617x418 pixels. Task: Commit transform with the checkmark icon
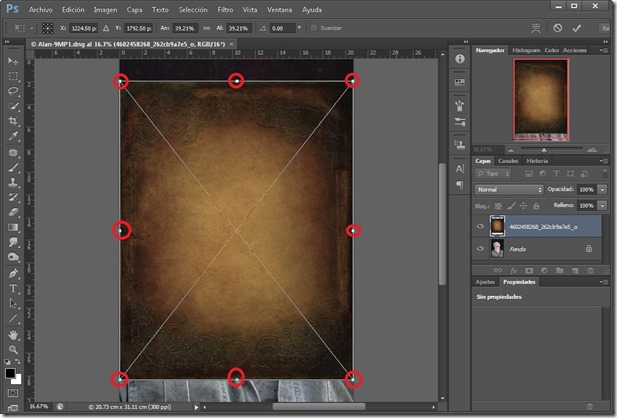click(x=576, y=29)
